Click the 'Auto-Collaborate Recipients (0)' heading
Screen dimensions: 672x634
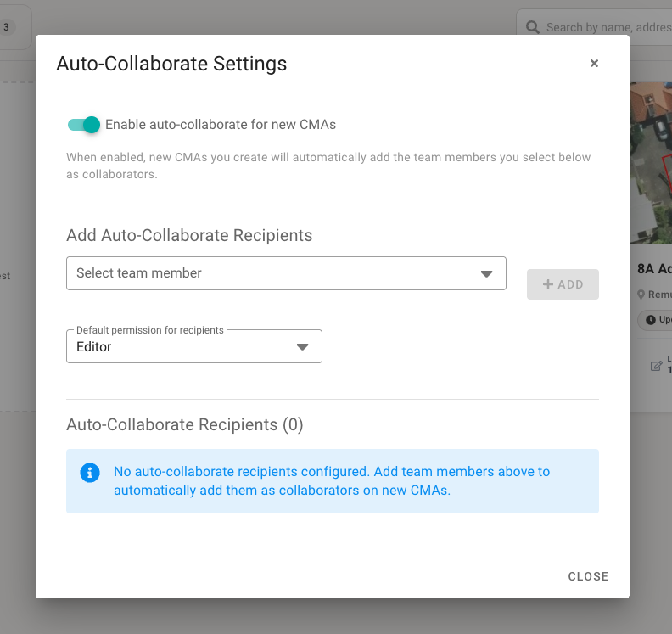click(185, 425)
